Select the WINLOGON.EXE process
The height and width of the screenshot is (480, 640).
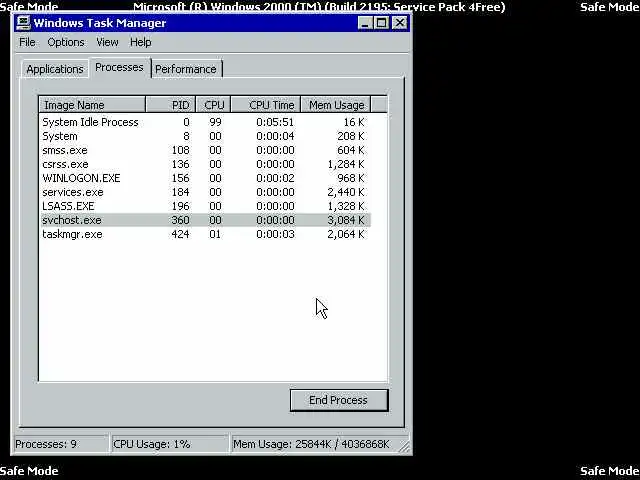tap(81, 178)
